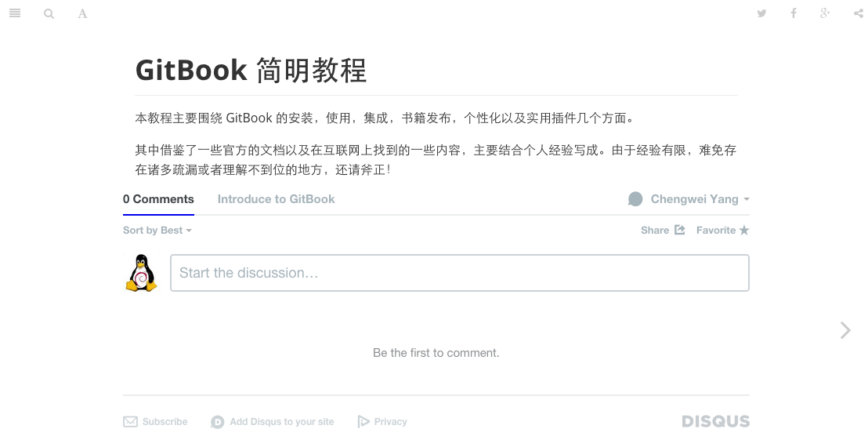
Task: Favorite this discussion with the star
Action: click(722, 231)
